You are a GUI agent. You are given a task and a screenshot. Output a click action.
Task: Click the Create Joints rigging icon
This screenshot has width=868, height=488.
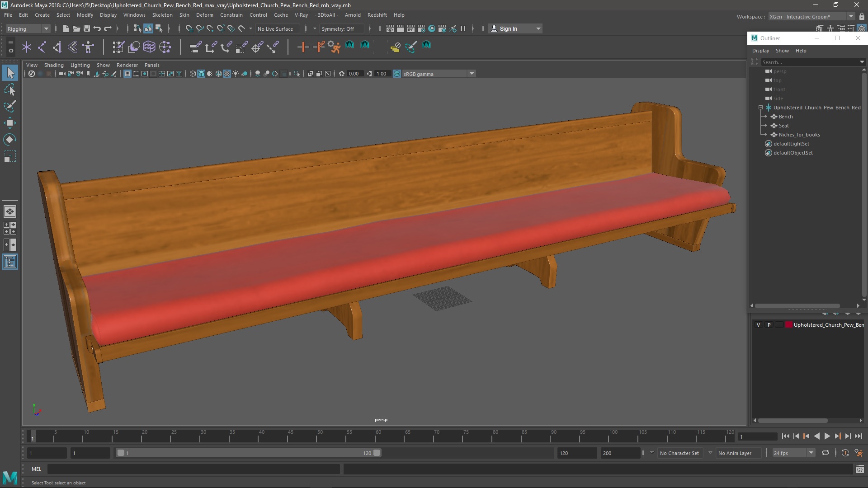tap(42, 47)
